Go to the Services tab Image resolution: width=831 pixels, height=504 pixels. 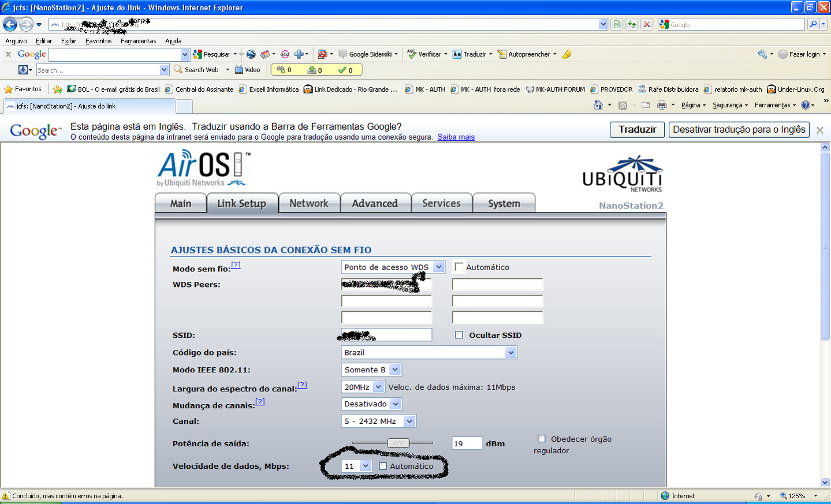pos(441,203)
